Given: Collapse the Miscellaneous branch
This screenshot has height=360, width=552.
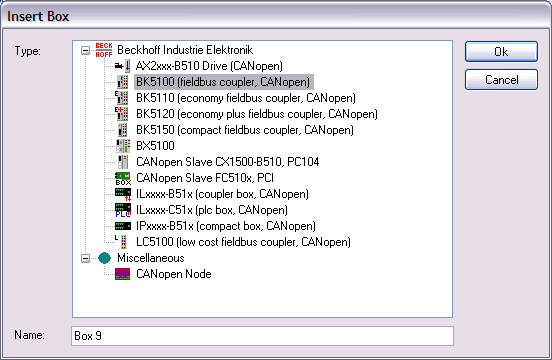Looking at the screenshot, I should pyautogui.click(x=85, y=258).
